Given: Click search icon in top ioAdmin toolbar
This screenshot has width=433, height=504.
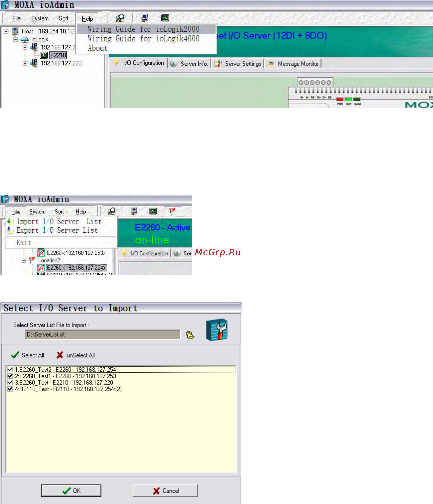Looking at the screenshot, I should click(120, 18).
